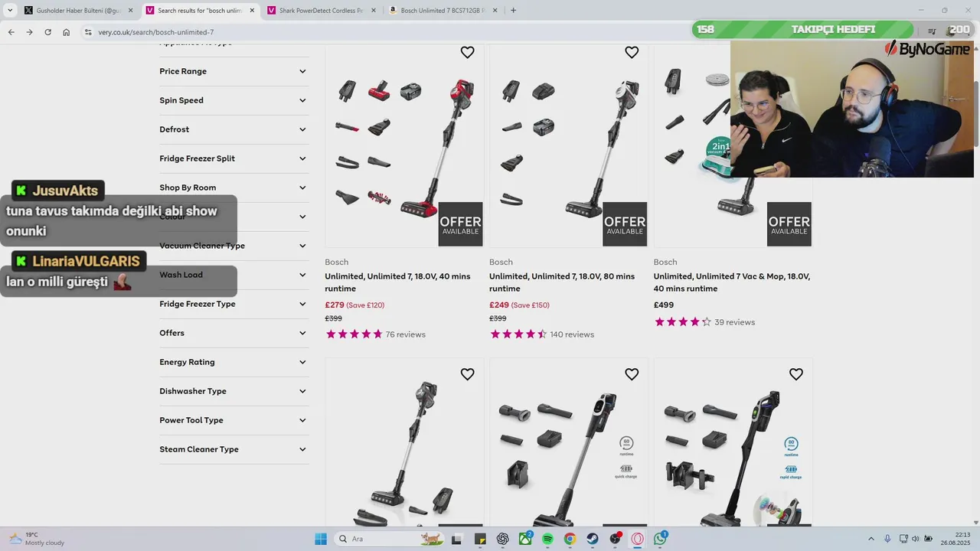Expand the Defrost filter

tap(234, 129)
